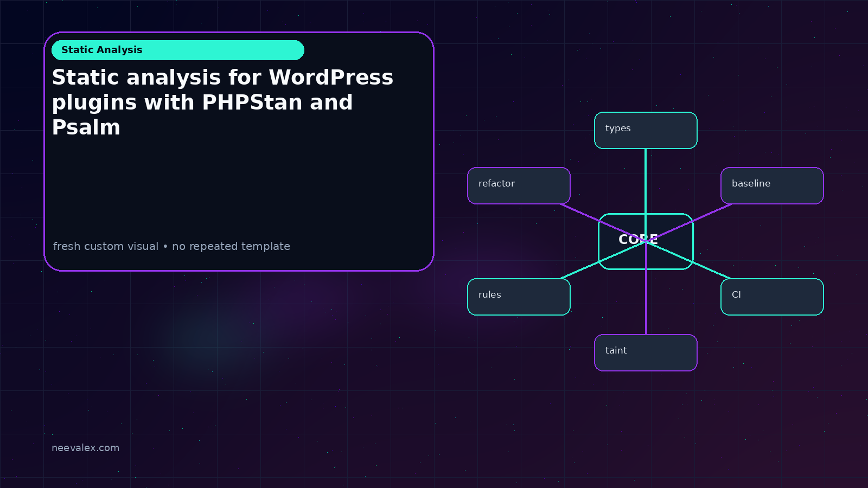The height and width of the screenshot is (488, 868).
Task: Select the article title about PHPStan and Psalm
Action: (222, 102)
